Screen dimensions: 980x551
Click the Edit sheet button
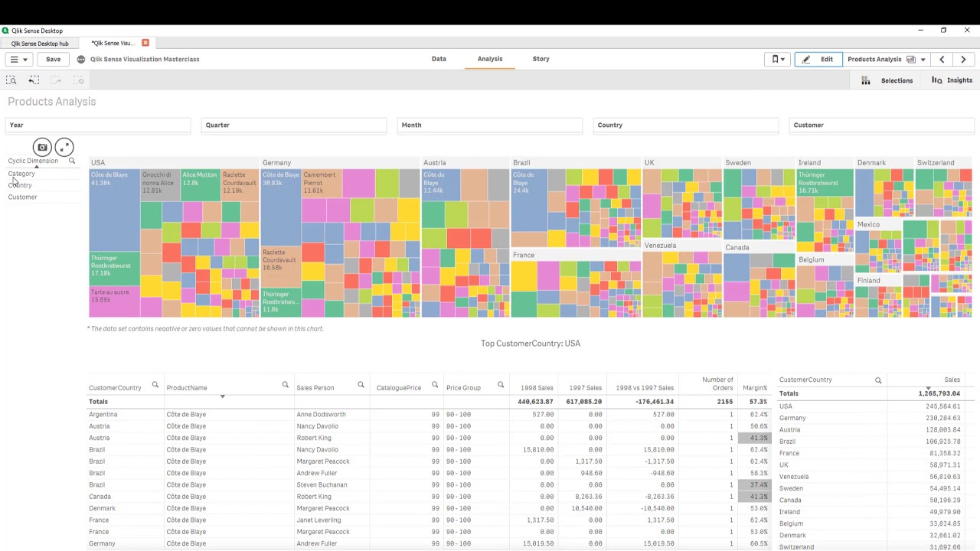(818, 59)
